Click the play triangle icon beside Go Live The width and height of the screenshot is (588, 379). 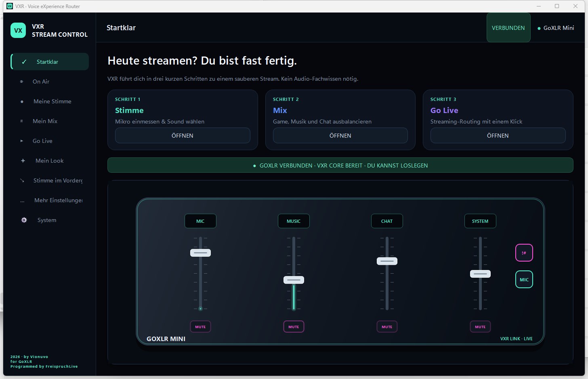22,141
